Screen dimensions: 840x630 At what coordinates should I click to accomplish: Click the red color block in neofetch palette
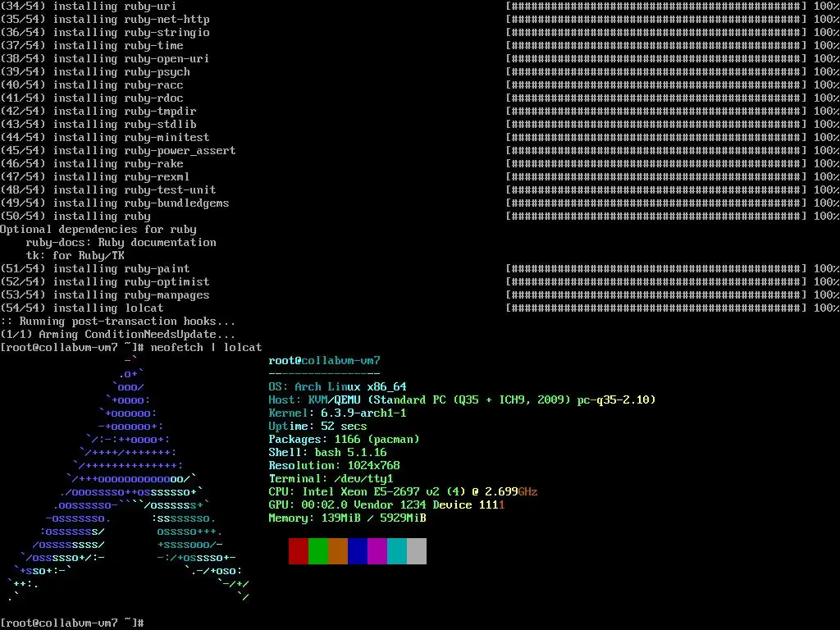pyautogui.click(x=299, y=551)
